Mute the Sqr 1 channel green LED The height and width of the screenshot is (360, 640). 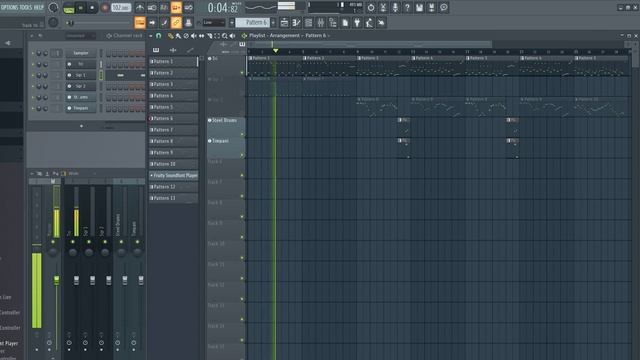(33, 75)
